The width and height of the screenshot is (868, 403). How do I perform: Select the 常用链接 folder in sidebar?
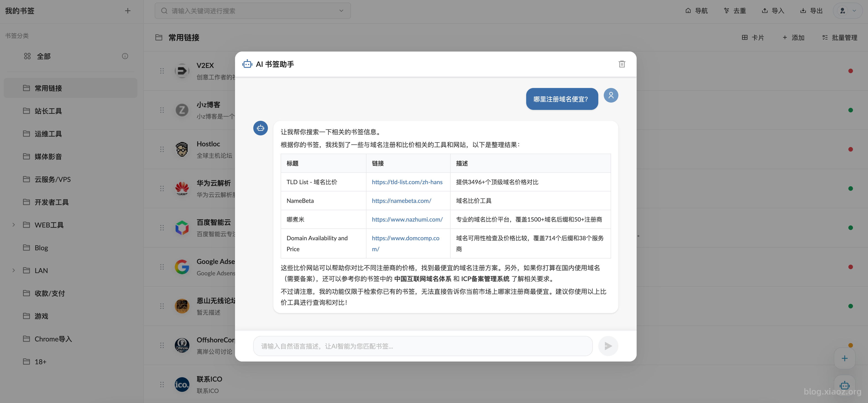tap(71, 88)
